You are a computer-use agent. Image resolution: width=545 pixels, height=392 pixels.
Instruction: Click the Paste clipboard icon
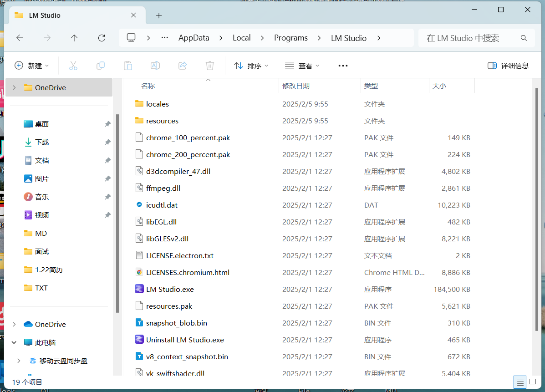click(x=128, y=66)
